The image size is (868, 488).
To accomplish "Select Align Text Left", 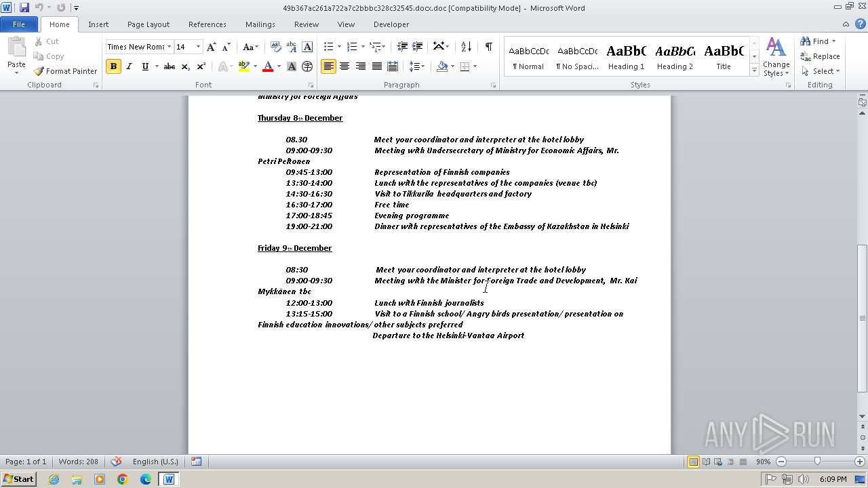I will pos(329,66).
